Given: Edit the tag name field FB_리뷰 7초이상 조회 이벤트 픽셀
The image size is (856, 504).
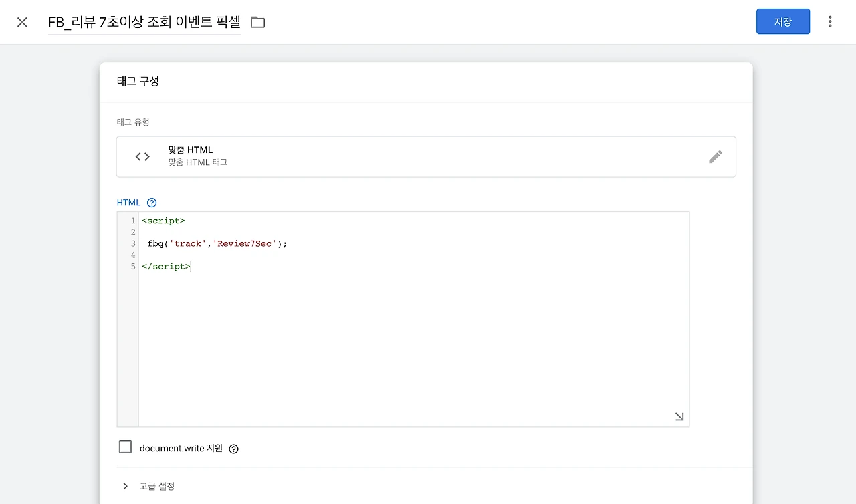Looking at the screenshot, I should pos(144,22).
